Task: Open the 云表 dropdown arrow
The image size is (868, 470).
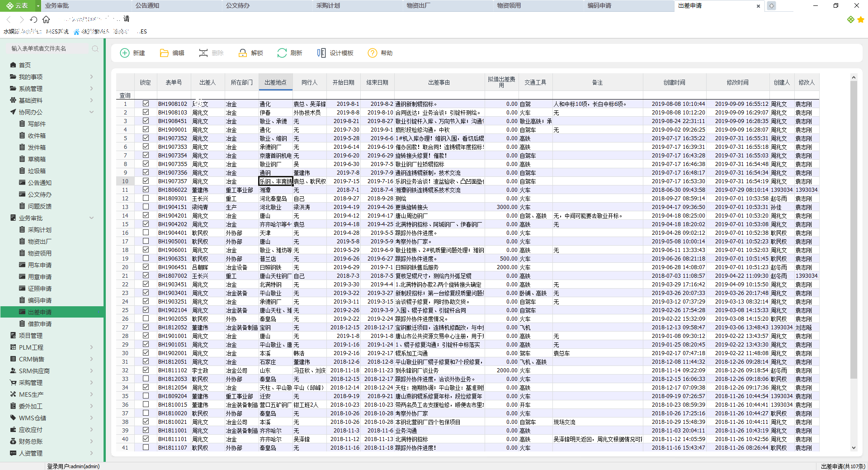Action: click(38, 6)
